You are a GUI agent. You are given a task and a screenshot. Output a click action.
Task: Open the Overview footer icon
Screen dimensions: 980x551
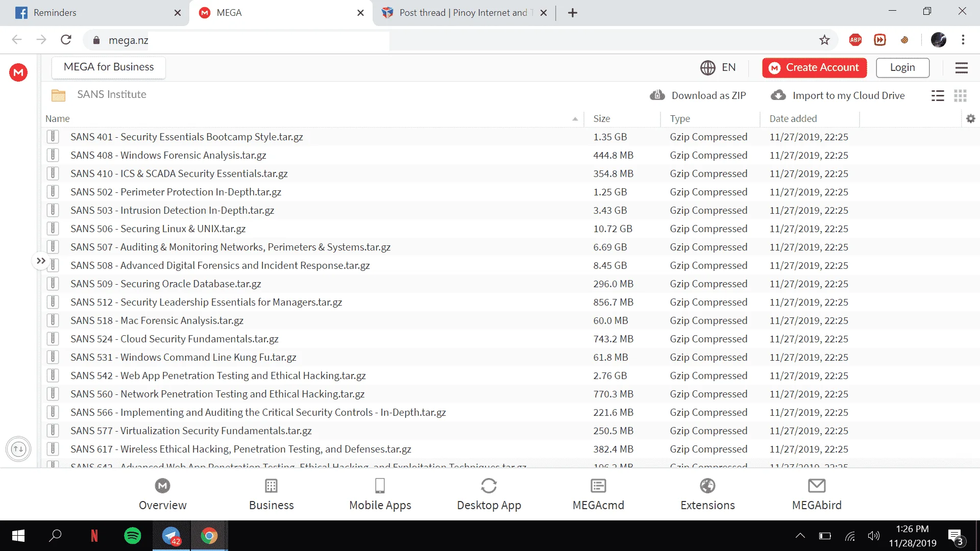click(x=162, y=486)
